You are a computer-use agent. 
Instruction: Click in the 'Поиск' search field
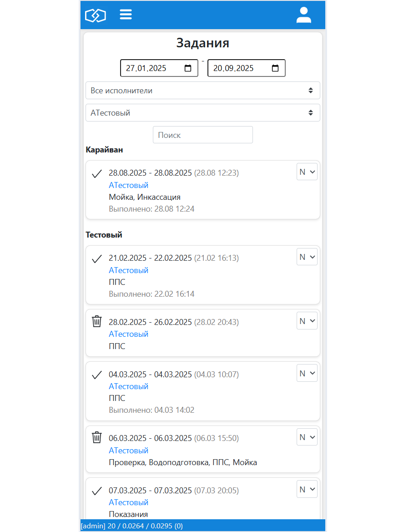(x=202, y=135)
